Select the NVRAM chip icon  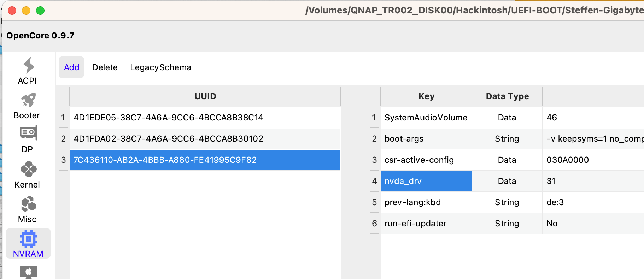28,239
